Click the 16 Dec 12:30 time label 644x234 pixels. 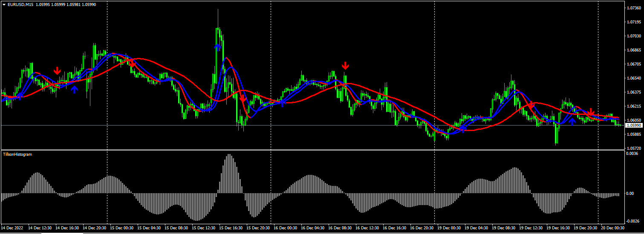(367, 228)
